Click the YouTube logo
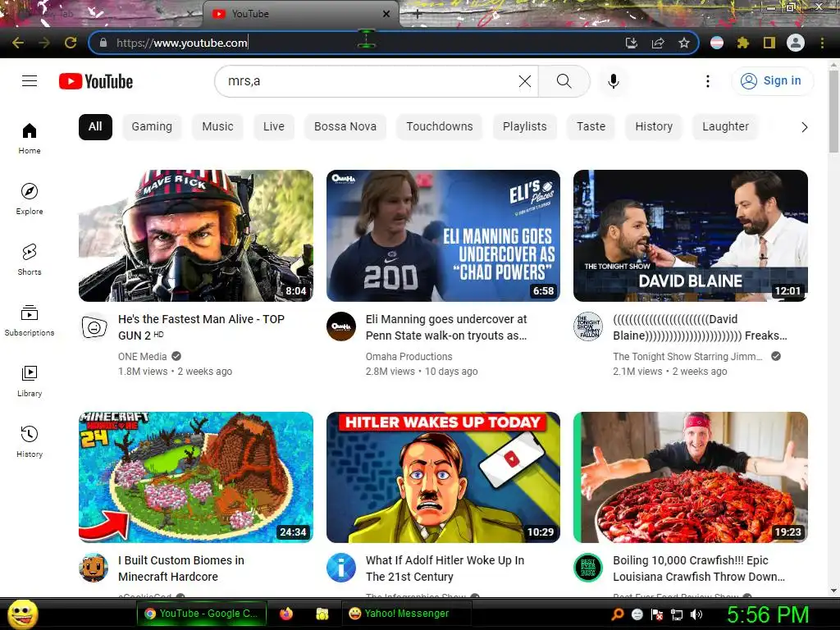Screen dimensions: 840x630 96,81
